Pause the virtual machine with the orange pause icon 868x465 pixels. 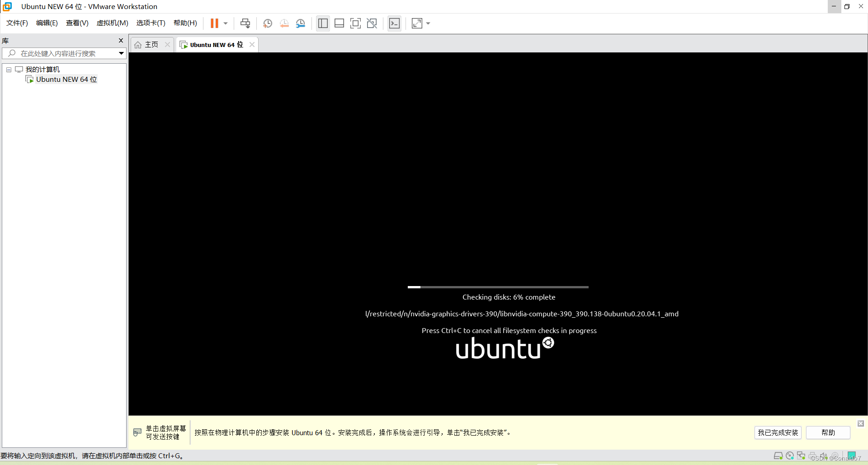[214, 23]
